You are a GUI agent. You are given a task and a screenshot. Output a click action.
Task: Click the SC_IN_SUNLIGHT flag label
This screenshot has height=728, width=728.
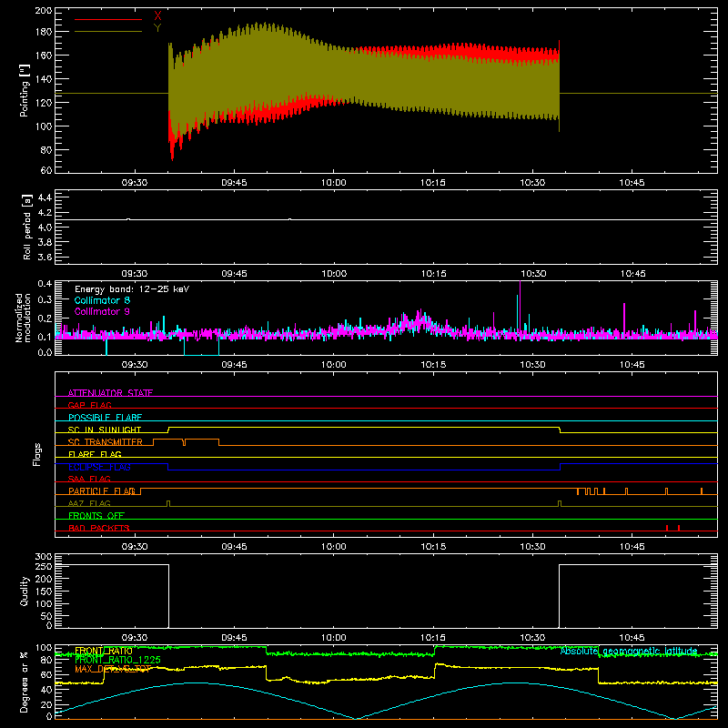pos(105,430)
